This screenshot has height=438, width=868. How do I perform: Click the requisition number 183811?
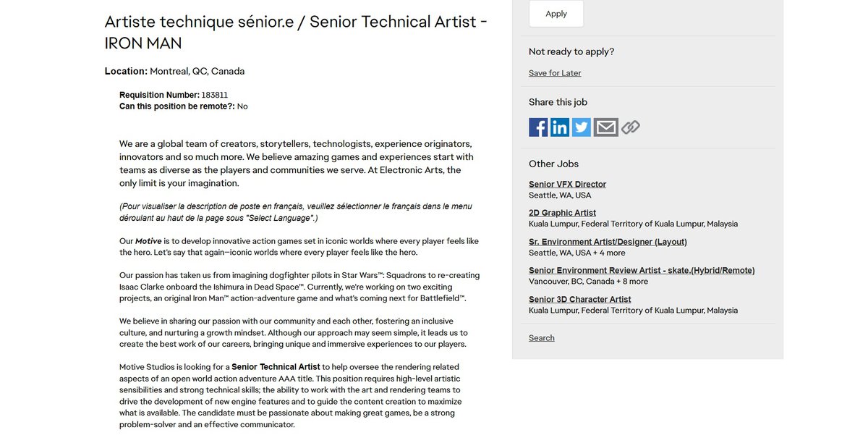coord(215,95)
